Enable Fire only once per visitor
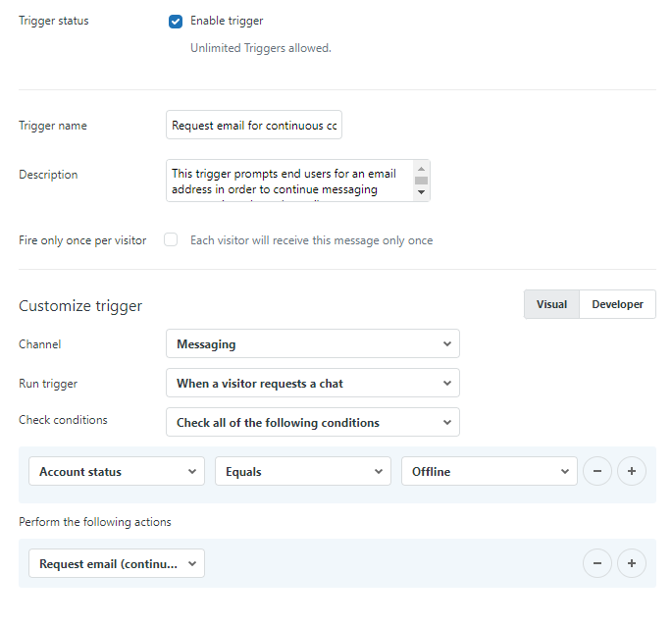The image size is (672, 627). point(171,239)
